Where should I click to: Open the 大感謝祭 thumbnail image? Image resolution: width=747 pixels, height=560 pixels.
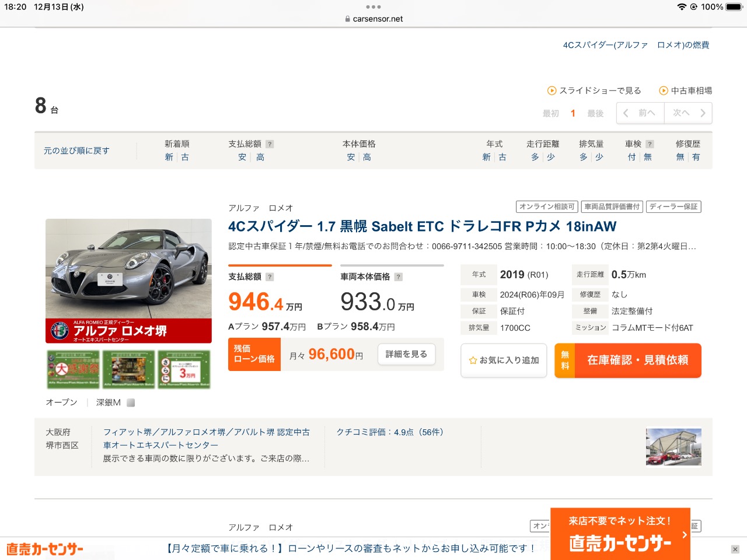point(73,369)
